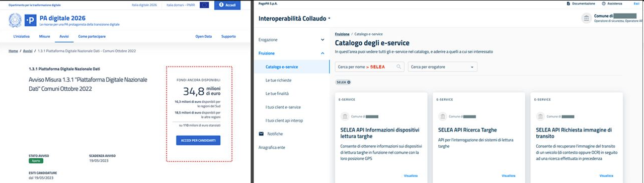Screen dimensions: 644x183
Task: Collapse the Fruizione sidebar section
Action: [x=323, y=53]
